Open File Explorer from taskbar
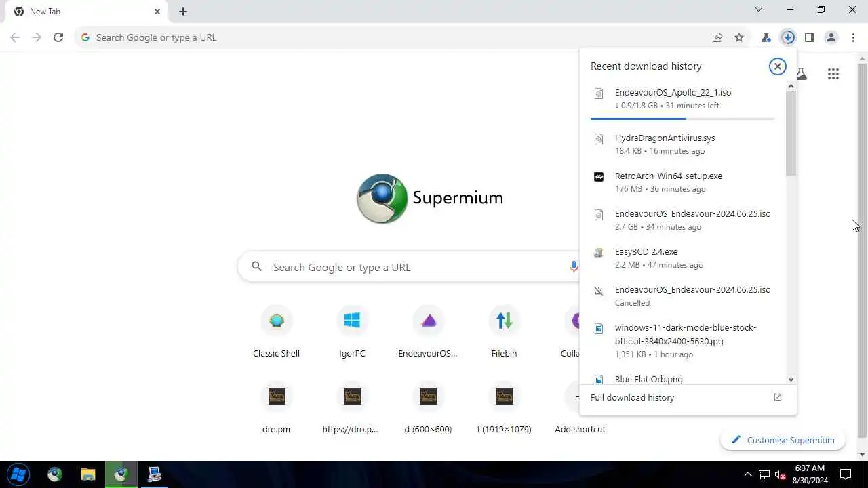868x488 pixels. click(87, 474)
